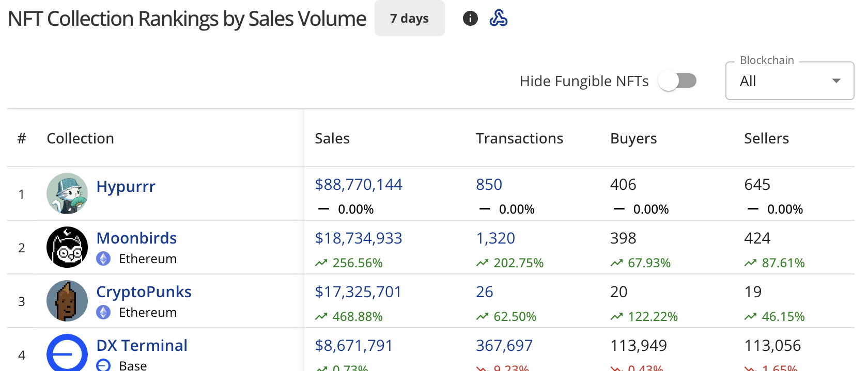The width and height of the screenshot is (868, 371).
Task: Click Moonbirds transactions count 1,320
Action: [495, 238]
